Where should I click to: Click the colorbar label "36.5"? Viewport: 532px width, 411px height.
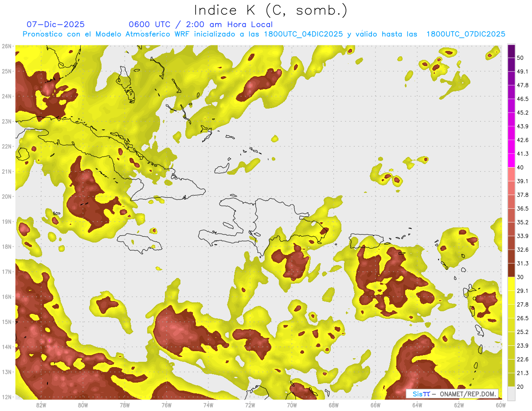click(x=522, y=208)
